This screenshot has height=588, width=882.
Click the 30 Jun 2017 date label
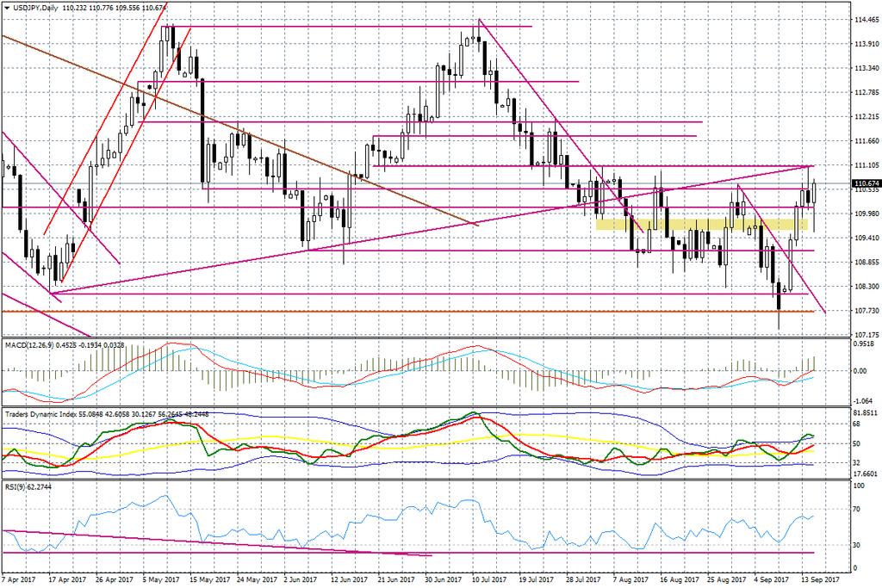[444, 579]
